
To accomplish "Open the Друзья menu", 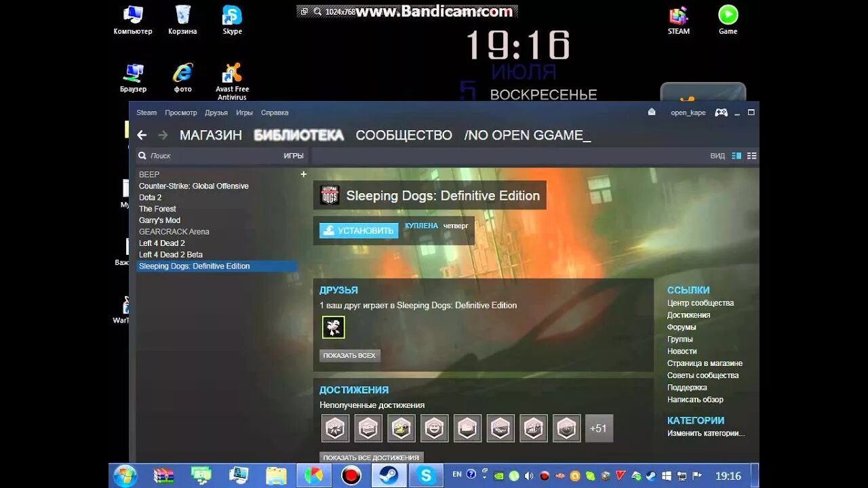I will pos(216,113).
